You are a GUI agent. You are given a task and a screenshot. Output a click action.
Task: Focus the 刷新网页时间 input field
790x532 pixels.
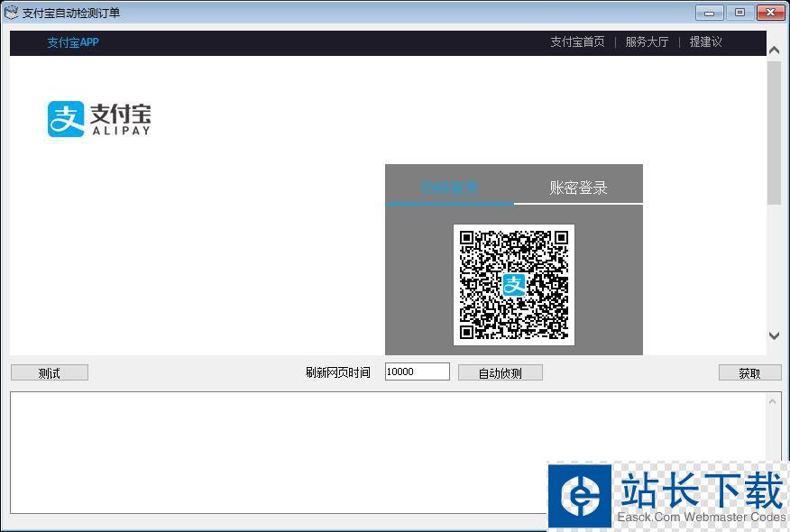coord(418,371)
